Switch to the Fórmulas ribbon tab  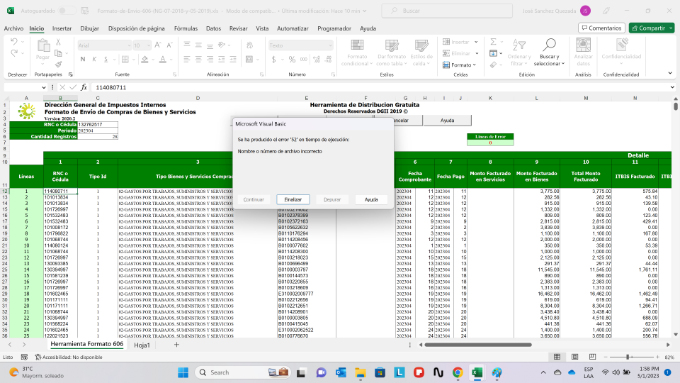186,29
